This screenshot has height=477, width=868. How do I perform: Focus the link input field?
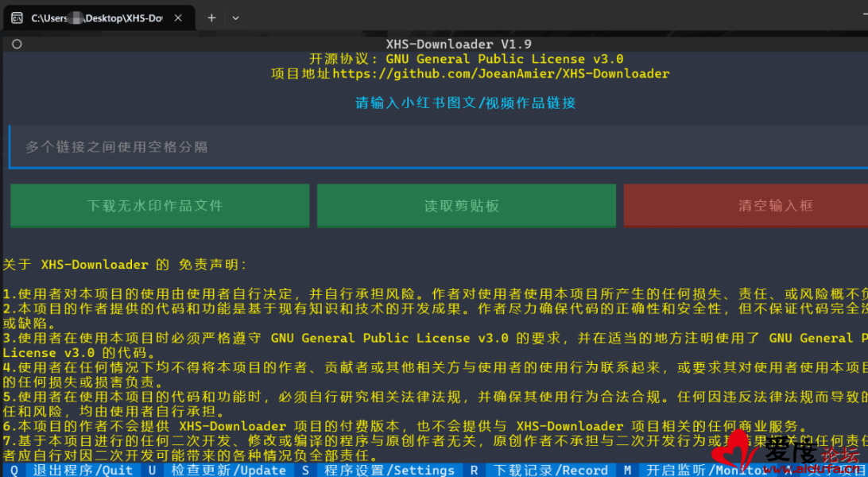coord(439,146)
